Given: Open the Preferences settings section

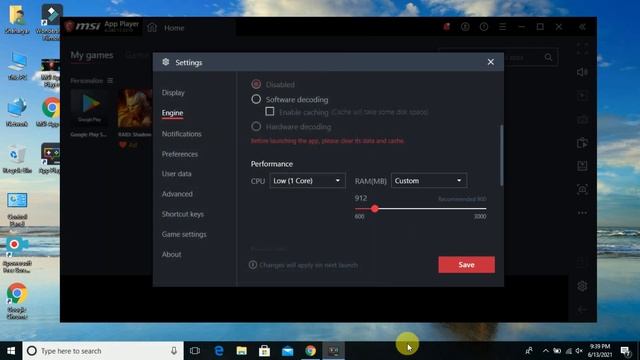Looking at the screenshot, I should [180, 154].
